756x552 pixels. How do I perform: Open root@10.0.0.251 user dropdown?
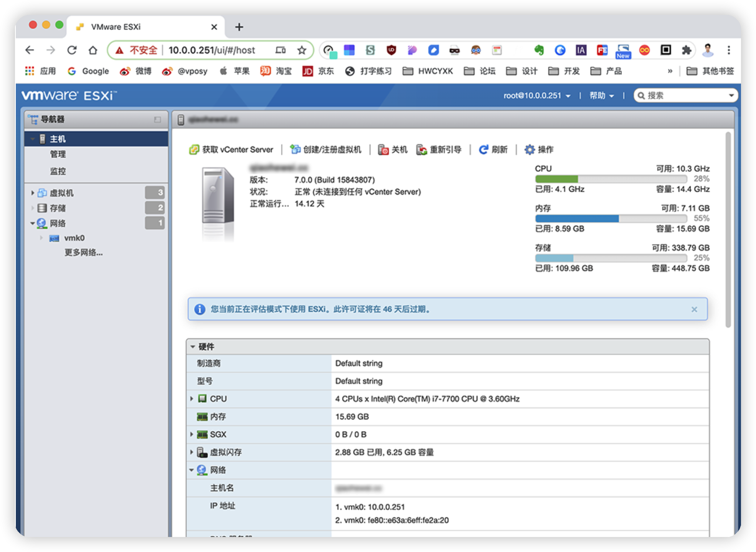pos(537,95)
